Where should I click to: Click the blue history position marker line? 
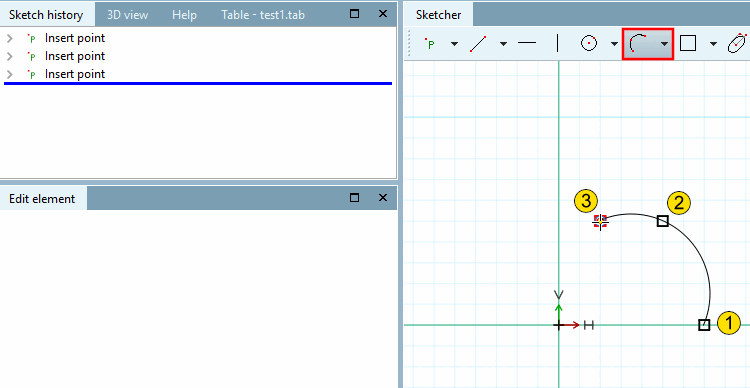coord(198,83)
